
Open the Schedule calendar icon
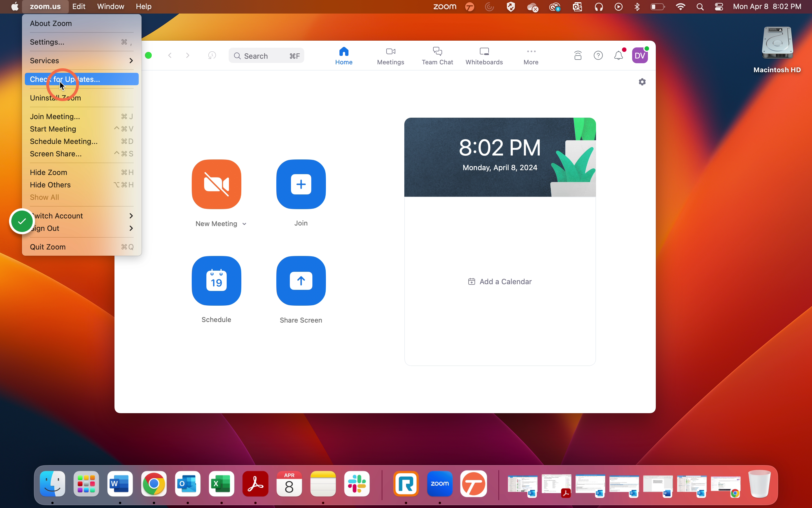coord(217,281)
